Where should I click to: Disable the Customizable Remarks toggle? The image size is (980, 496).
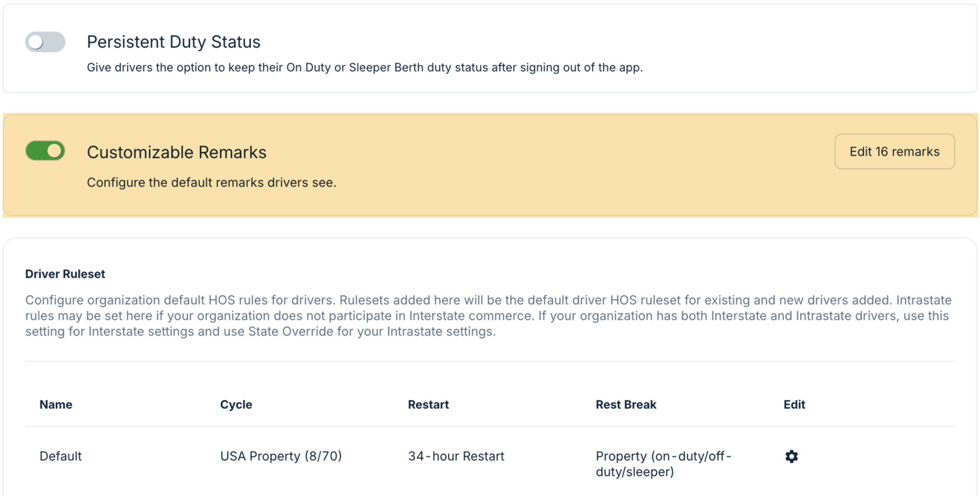(45, 151)
